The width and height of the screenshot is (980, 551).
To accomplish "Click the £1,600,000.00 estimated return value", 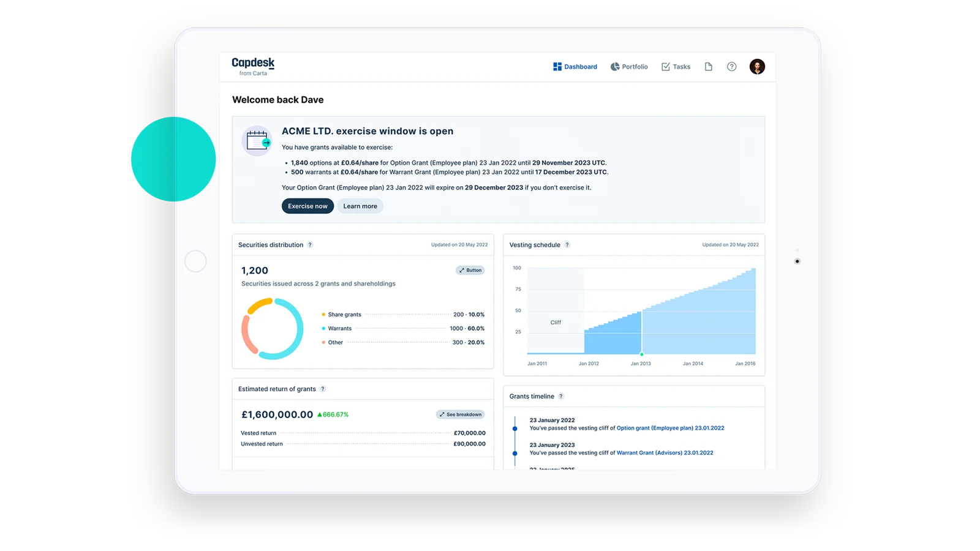I will pos(277,414).
